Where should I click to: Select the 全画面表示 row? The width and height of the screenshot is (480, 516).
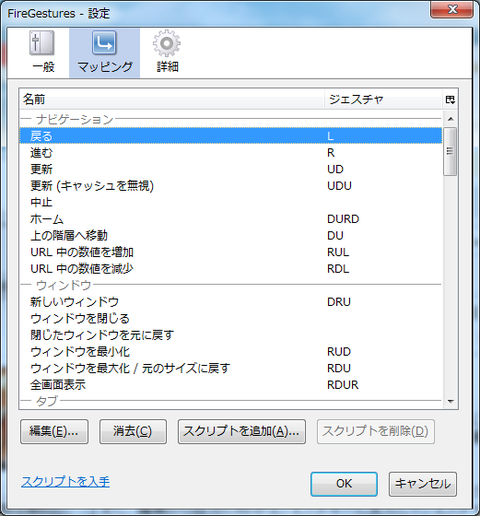tap(231, 385)
